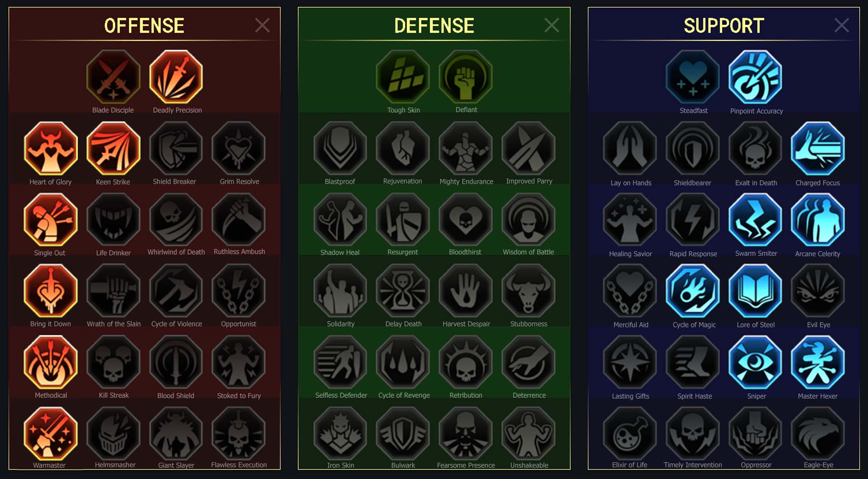868x479 pixels.
Task: Click the Delay Death hourglass icon
Action: click(x=403, y=291)
